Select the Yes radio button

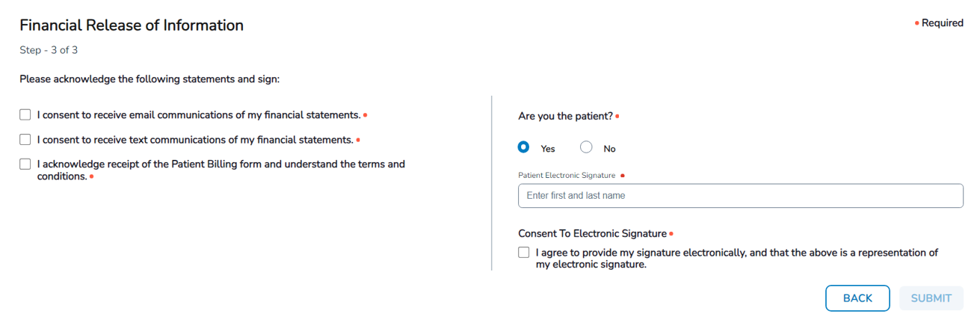[524, 147]
